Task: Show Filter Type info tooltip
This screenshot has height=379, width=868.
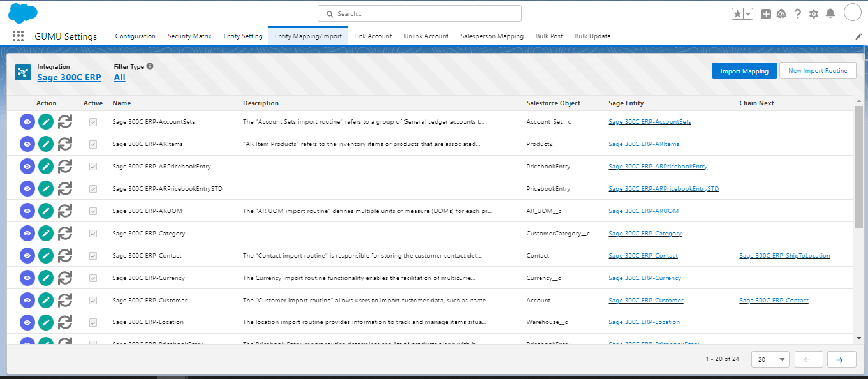Action: (x=150, y=66)
